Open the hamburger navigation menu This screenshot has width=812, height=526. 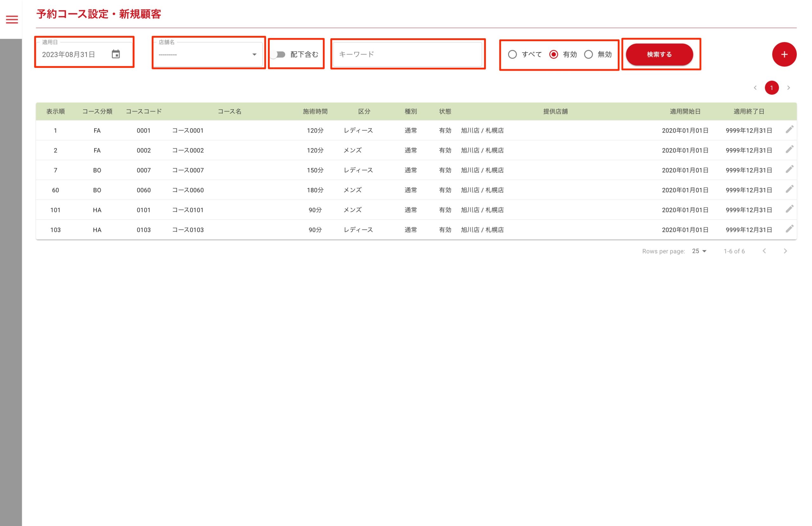pos(12,19)
